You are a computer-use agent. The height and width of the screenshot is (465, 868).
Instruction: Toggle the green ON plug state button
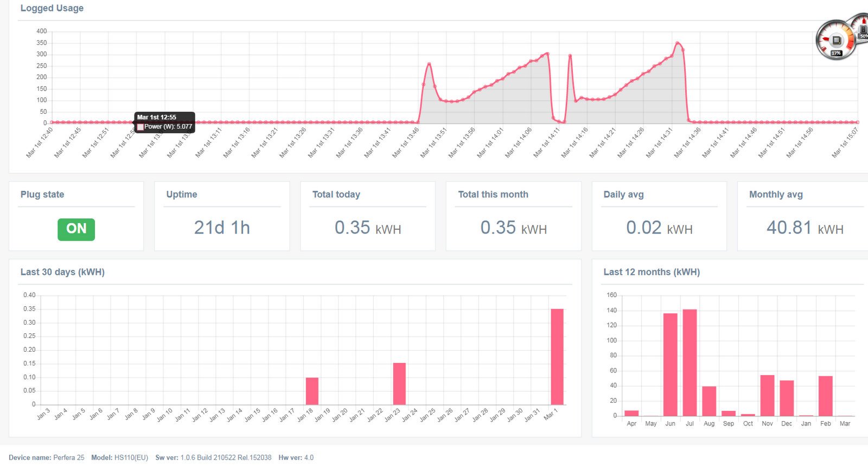tap(76, 229)
